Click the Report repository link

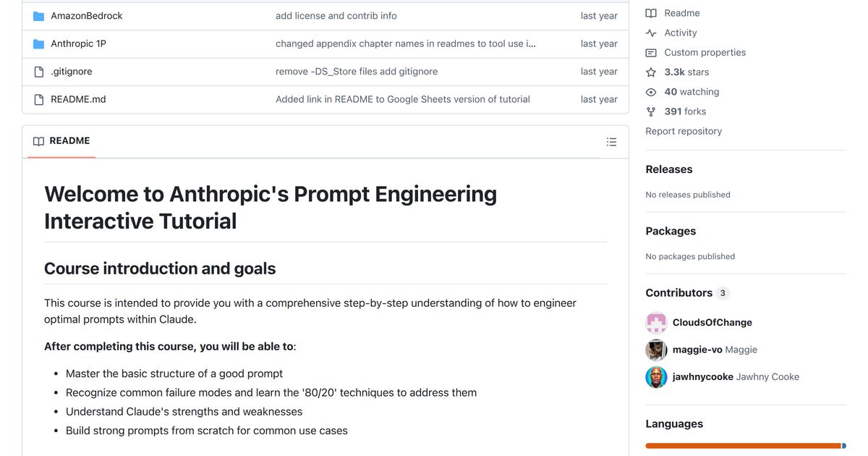pos(684,131)
